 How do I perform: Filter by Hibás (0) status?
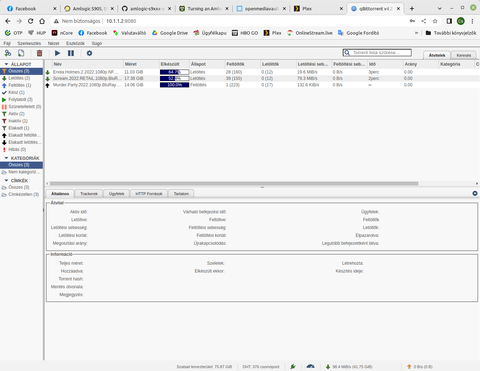pyautogui.click(x=21, y=149)
